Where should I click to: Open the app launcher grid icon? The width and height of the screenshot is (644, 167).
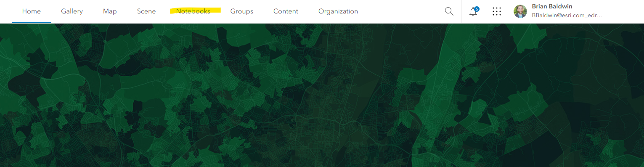coord(497,11)
